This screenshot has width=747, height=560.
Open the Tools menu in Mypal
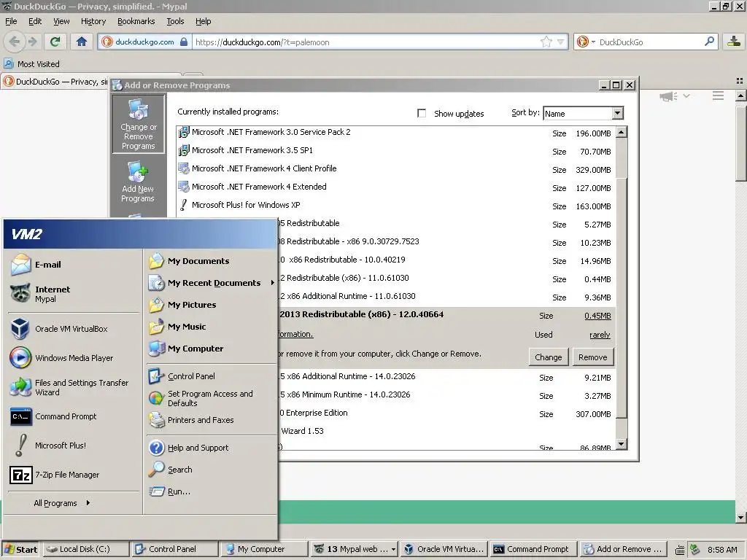click(x=175, y=21)
